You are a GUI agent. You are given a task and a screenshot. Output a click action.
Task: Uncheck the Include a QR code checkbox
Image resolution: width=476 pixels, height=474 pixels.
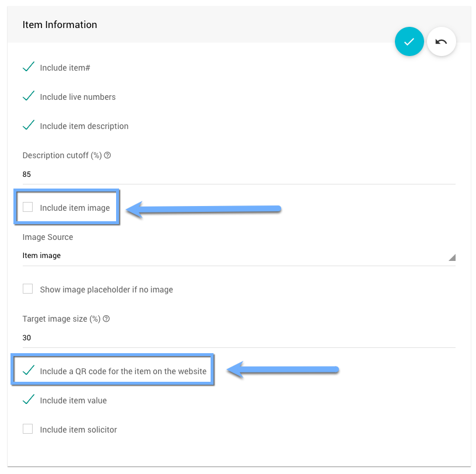[x=28, y=371]
